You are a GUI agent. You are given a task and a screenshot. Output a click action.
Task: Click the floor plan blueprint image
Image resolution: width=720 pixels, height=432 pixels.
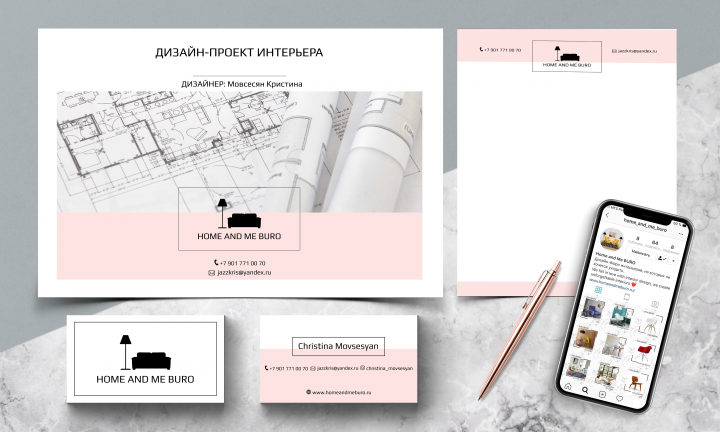click(239, 151)
